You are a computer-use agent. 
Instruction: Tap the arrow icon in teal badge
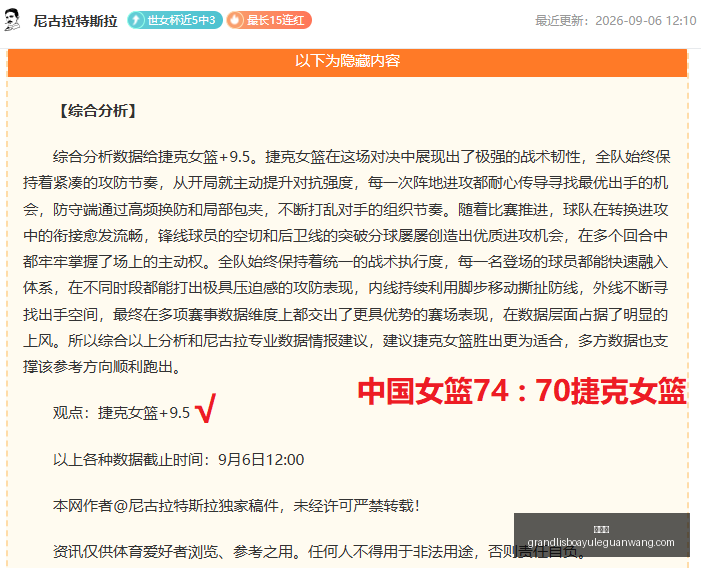136,20
